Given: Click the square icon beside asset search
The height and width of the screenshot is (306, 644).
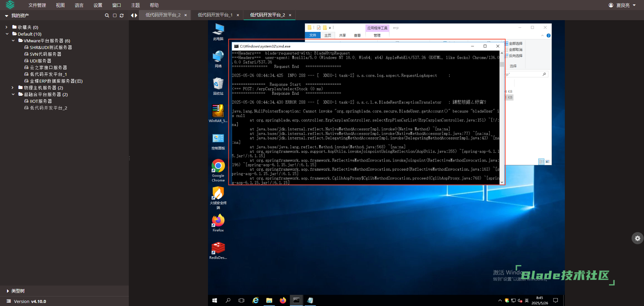Looking at the screenshot, I should point(115,15).
